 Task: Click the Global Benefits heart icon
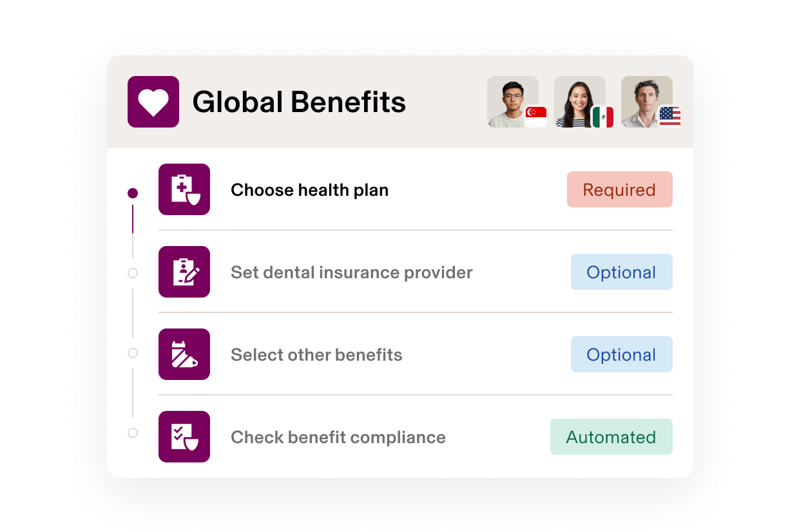pyautogui.click(x=153, y=101)
